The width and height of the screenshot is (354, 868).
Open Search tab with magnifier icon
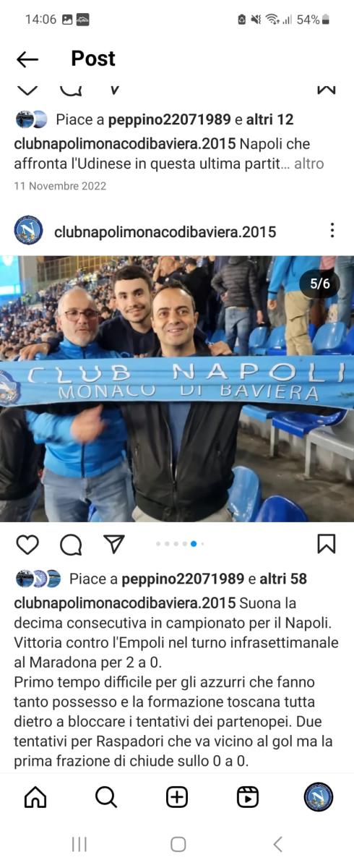click(x=106, y=797)
